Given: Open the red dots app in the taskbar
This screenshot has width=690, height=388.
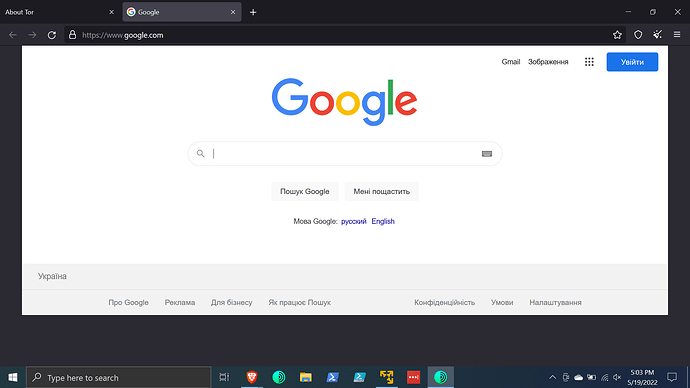Looking at the screenshot, I should tap(413, 377).
